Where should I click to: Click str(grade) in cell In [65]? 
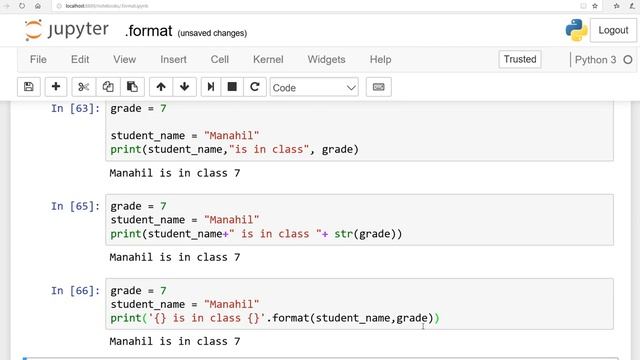pyautogui.click(x=365, y=234)
